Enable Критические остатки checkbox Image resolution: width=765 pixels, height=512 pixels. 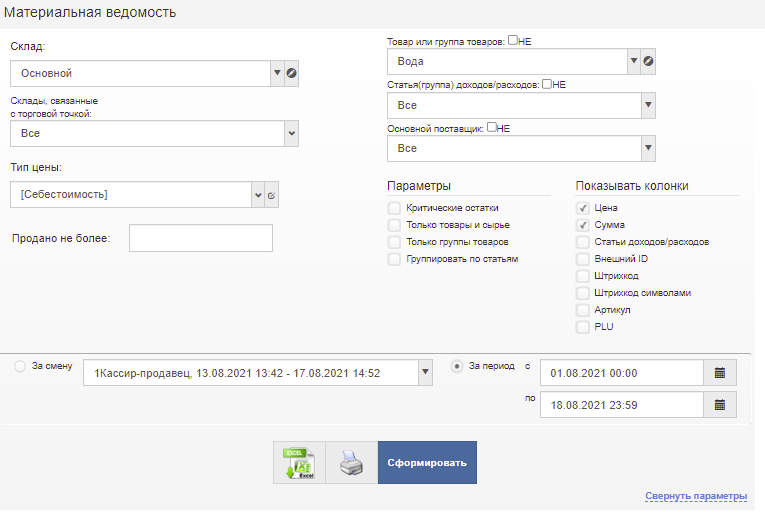[x=394, y=208]
